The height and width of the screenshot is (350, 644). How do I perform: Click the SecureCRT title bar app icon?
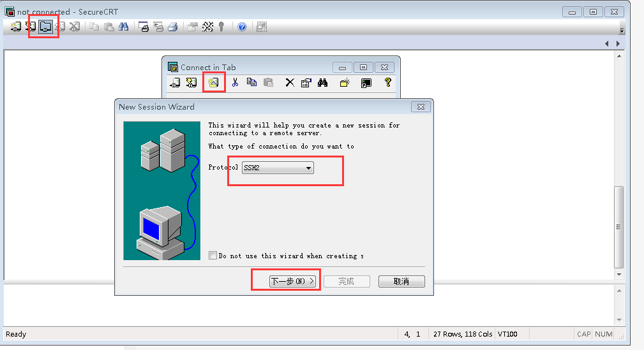coord(10,11)
